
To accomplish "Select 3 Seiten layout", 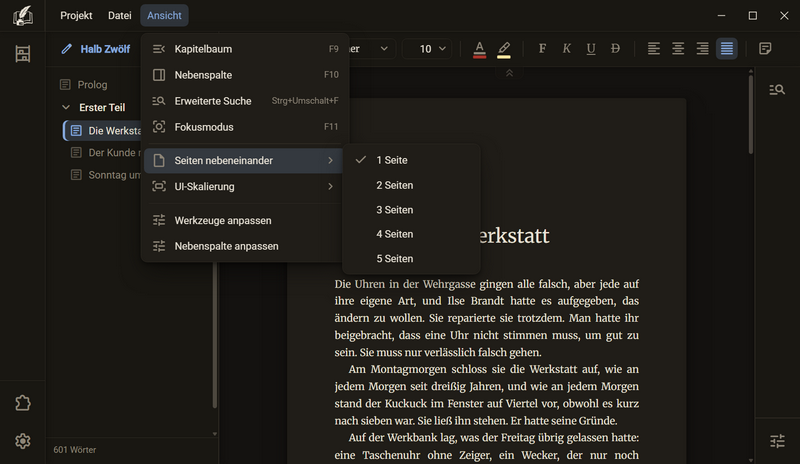I will point(411,210).
